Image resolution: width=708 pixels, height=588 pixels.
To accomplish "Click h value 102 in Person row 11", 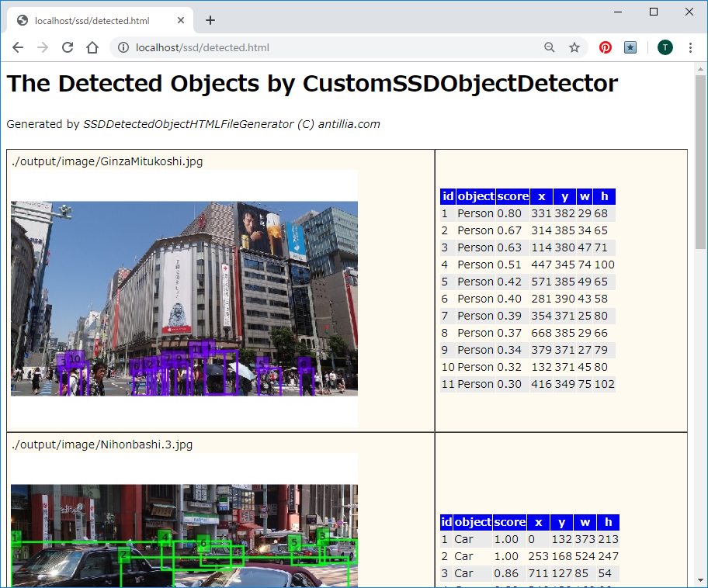I will click(605, 385).
